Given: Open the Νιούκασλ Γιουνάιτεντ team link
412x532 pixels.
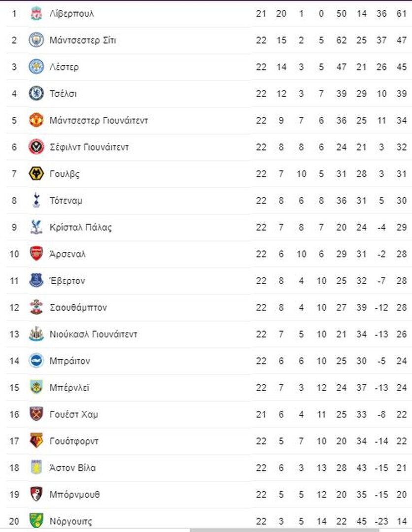Looking at the screenshot, I should [x=93, y=334].
